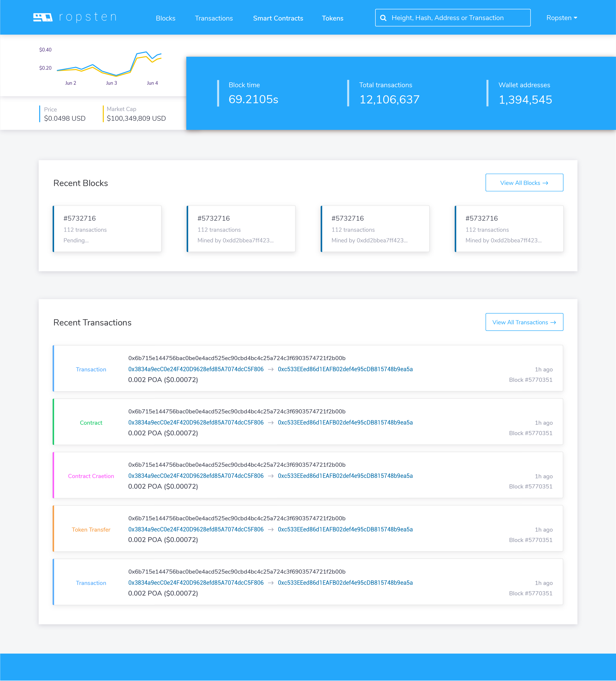Open the recipient address in the Contract row
This screenshot has height=681, width=616.
[x=345, y=423]
